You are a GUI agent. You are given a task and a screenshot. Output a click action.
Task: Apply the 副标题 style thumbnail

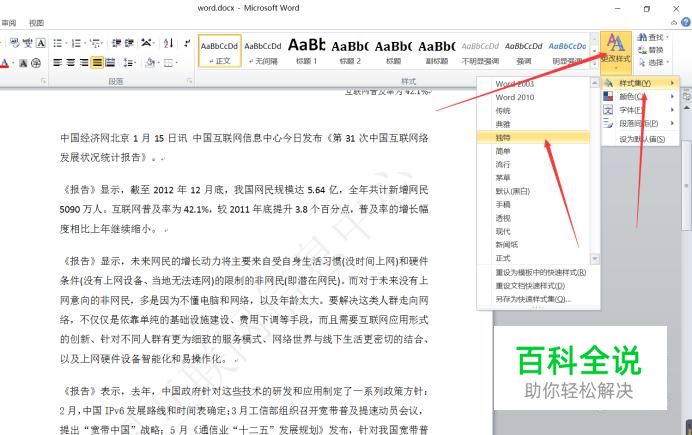[x=436, y=51]
